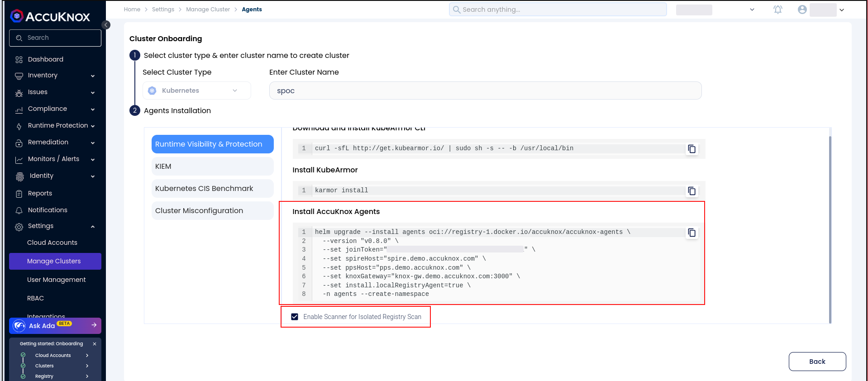Select Runtime Visibility & Protection tab
The image size is (868, 381).
(x=213, y=144)
